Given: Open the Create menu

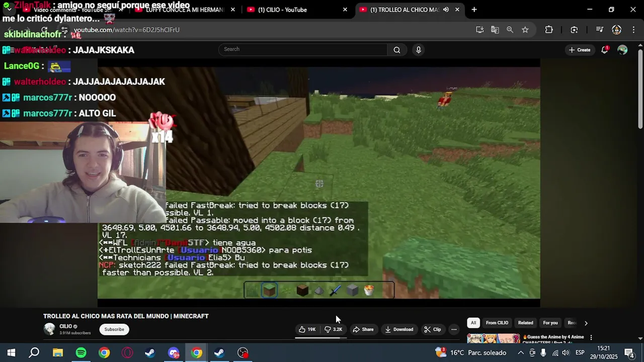Looking at the screenshot, I should (580, 50).
